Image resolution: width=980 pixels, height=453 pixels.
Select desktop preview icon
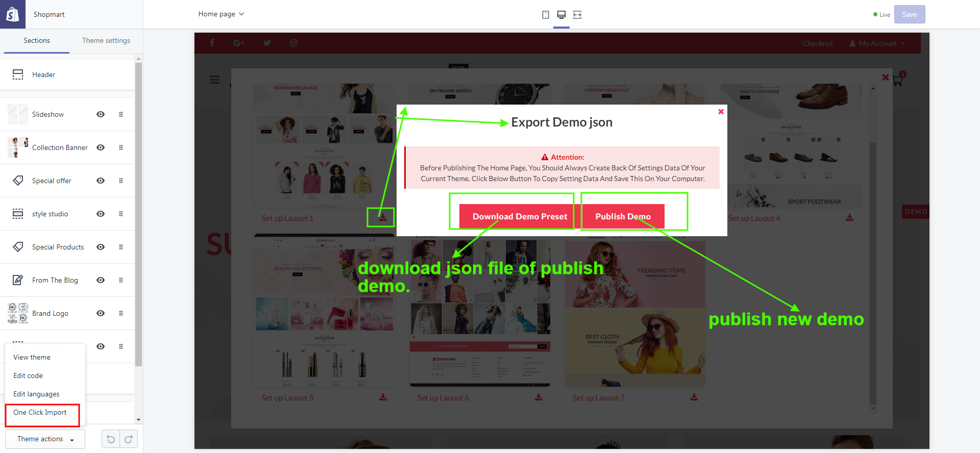[561, 15]
